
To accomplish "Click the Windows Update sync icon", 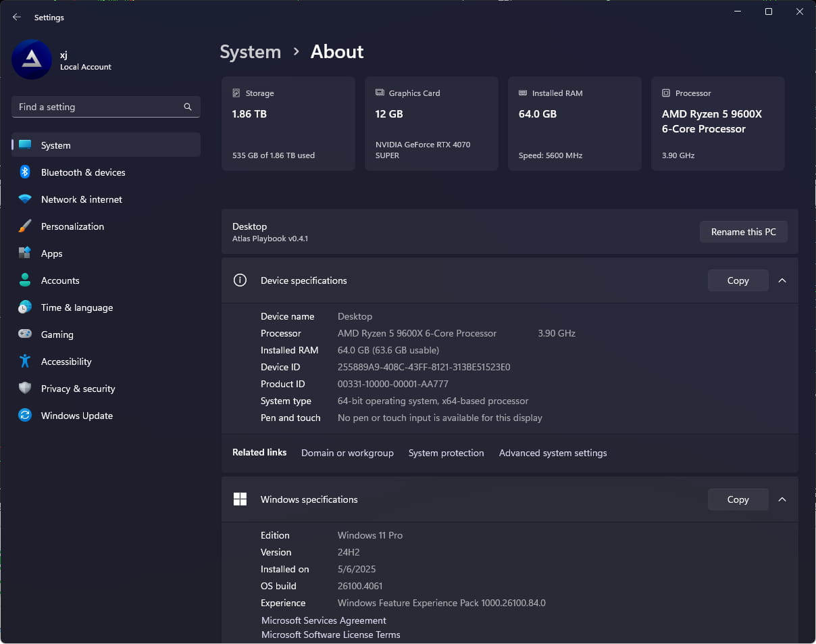I will 25,415.
